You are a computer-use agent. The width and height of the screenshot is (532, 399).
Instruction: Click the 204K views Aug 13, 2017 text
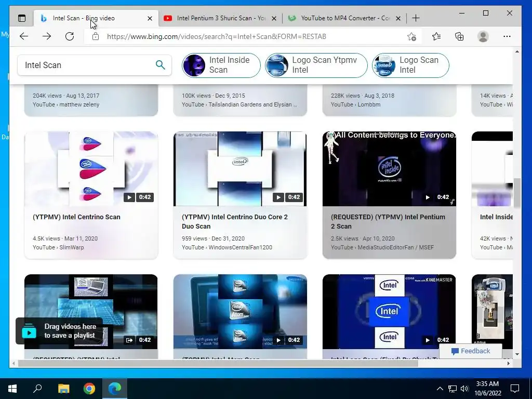pyautogui.click(x=66, y=96)
